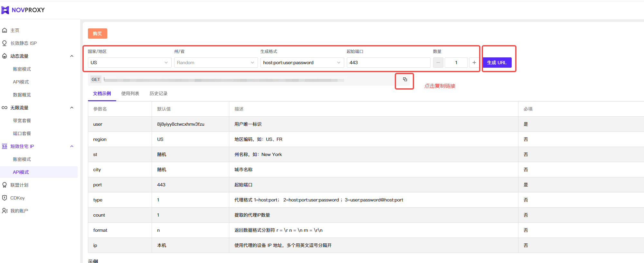Screen dimensions: 644x263
Task: Collapse the 短效住宅 IP menu section
Action: tap(72, 146)
